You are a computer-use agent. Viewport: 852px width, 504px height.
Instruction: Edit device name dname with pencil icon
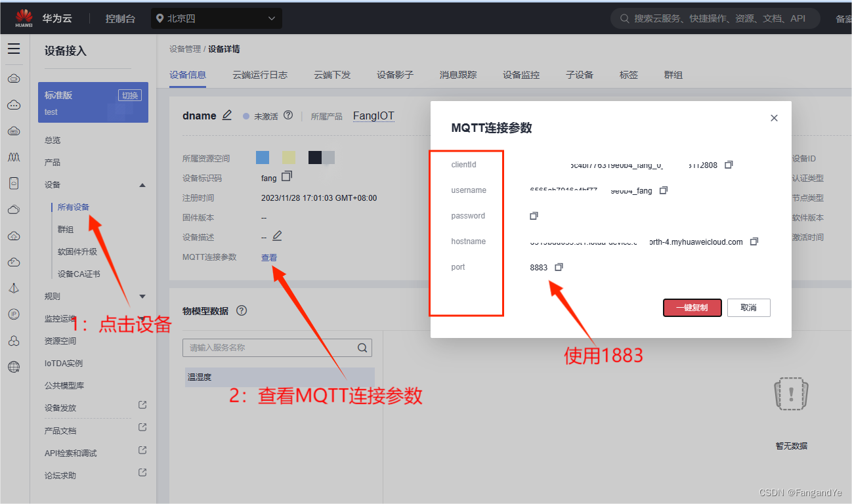click(x=227, y=115)
